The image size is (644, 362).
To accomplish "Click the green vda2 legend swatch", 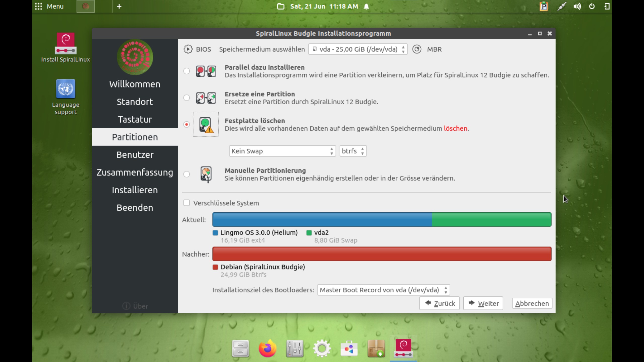I will coord(309,233).
